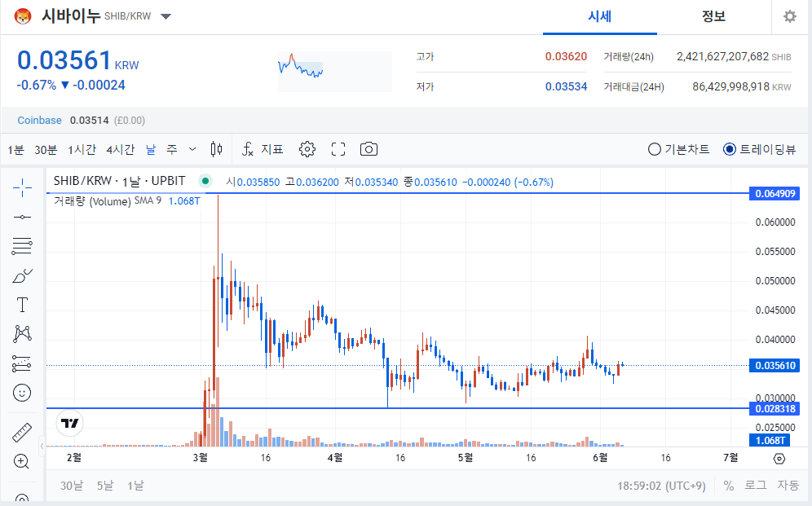Click the SHIB/KRW · 1날 · UPBIT legend title
This screenshot has width=812, height=506.
click(x=120, y=181)
